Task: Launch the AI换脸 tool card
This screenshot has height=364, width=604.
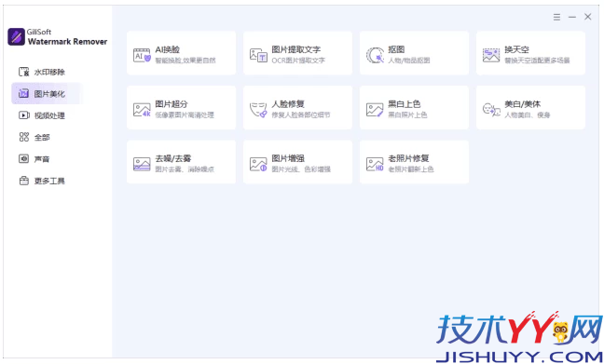Action: pyautogui.click(x=181, y=53)
